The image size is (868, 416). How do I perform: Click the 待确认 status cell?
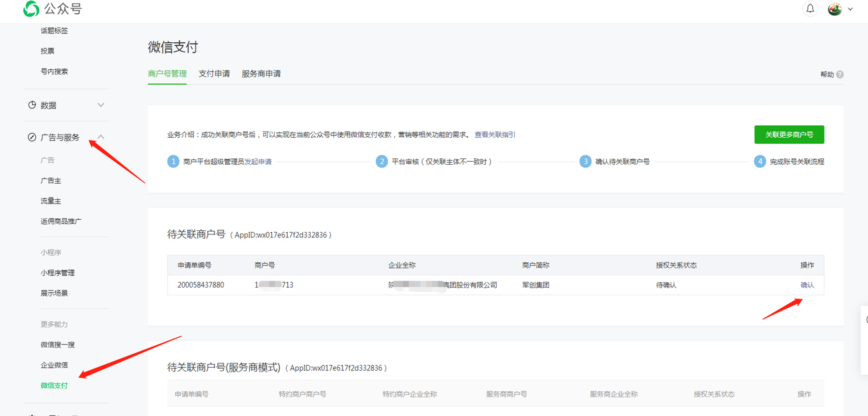(666, 285)
